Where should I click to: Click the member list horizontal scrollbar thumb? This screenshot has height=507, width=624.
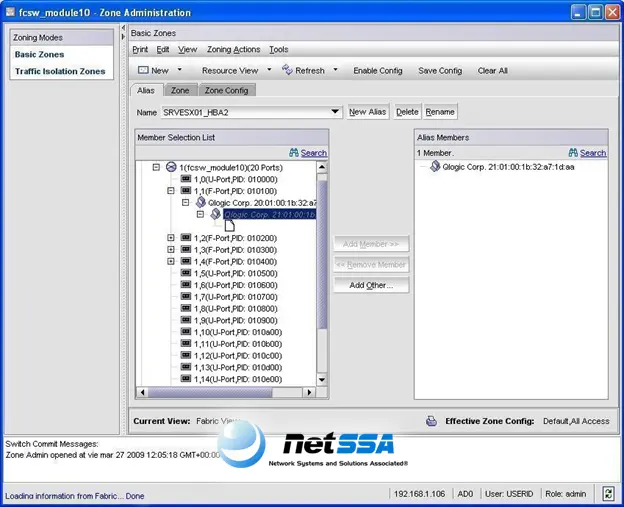pos(210,392)
